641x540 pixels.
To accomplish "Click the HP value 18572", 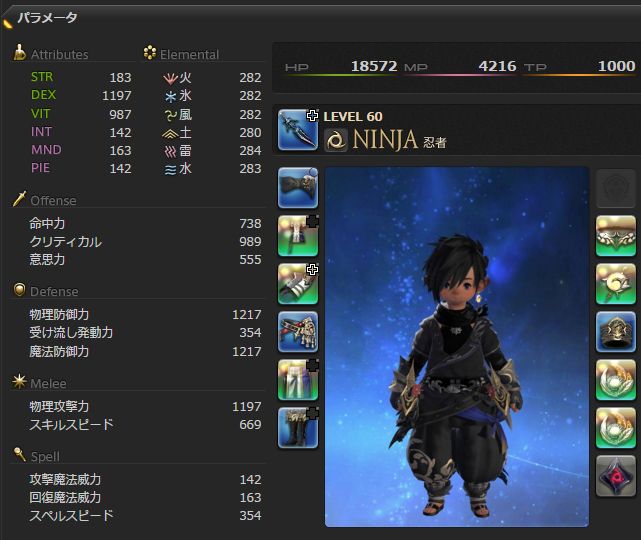I will coord(374,66).
